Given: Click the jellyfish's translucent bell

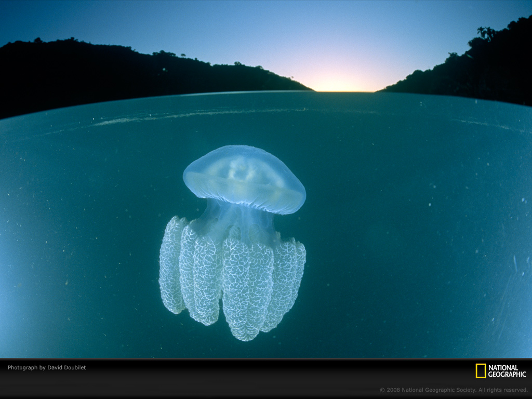Looking at the screenshot, I should (x=244, y=179).
